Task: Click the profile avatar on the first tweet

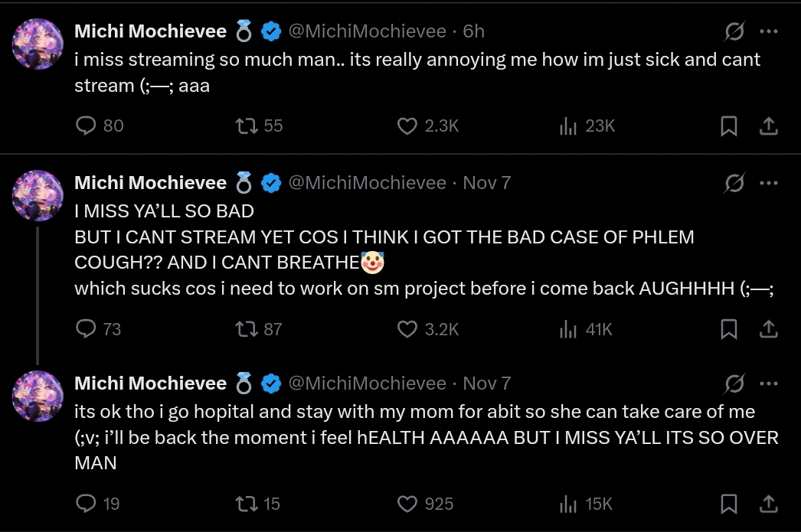Action: pos(38,44)
